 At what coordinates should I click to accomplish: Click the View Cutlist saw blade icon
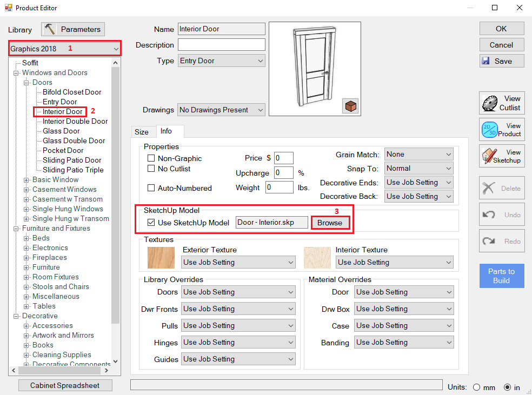click(x=490, y=103)
